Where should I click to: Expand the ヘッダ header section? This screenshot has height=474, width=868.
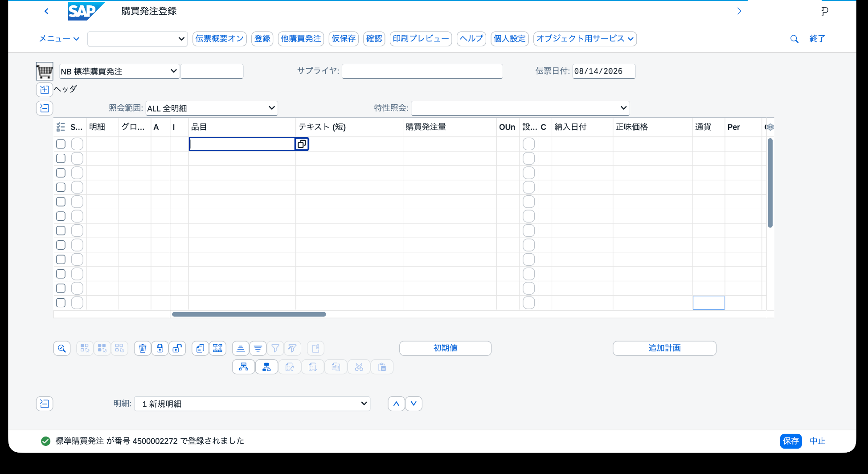[x=45, y=90]
